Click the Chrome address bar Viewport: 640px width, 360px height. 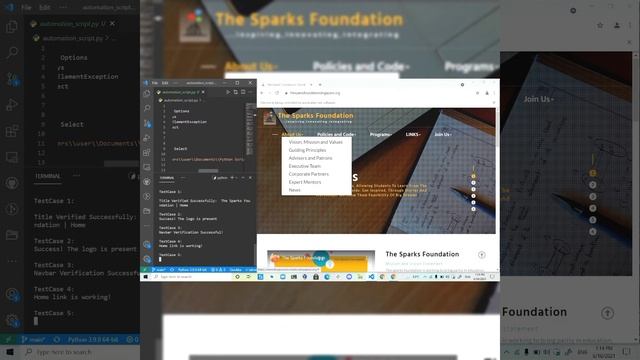(380, 93)
